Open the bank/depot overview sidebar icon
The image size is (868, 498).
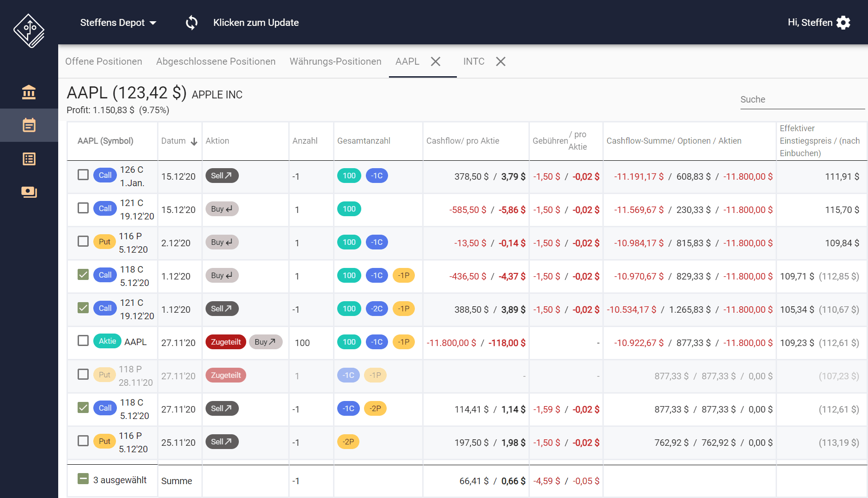click(29, 92)
